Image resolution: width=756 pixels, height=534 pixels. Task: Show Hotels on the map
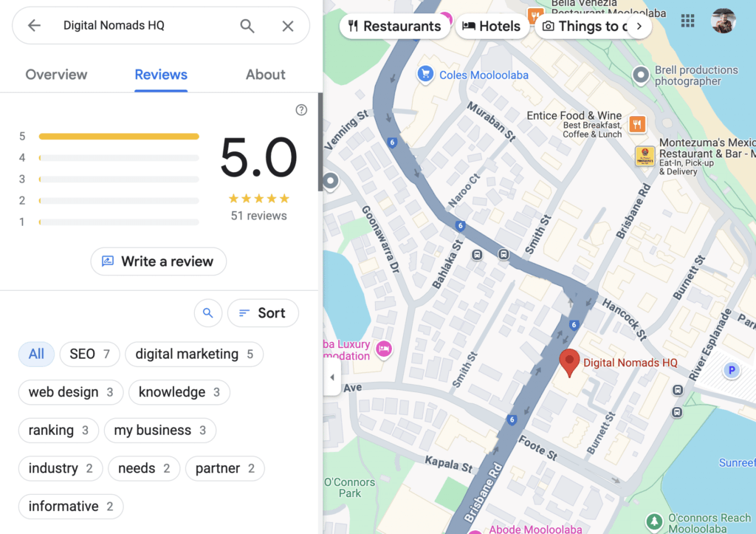pos(491,26)
